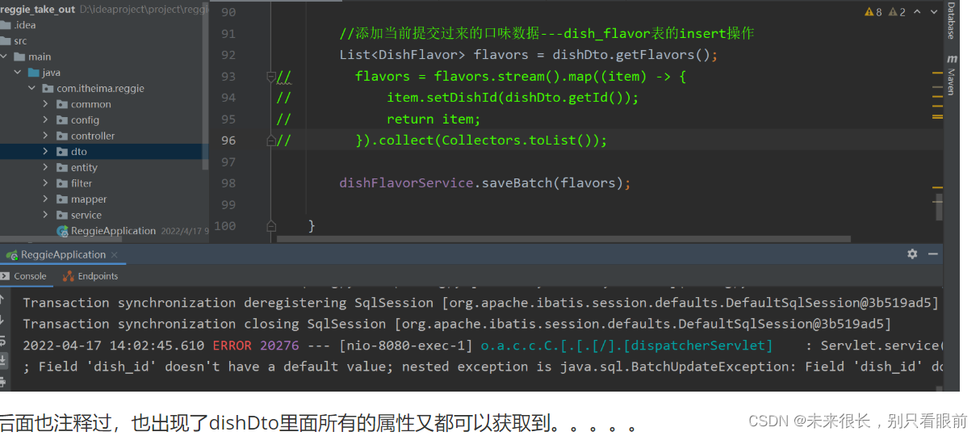
Task: Click the editor horizontal scrollbar
Action: point(563,239)
